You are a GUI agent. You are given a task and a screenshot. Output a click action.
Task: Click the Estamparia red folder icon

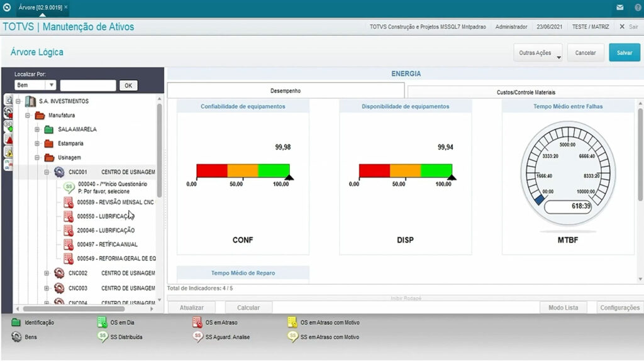(x=49, y=144)
